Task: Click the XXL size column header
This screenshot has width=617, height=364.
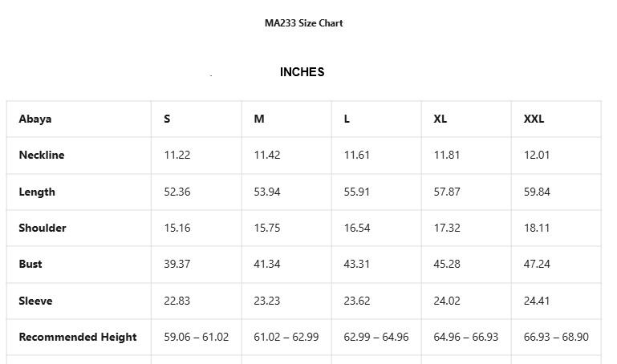Action: 534,119
